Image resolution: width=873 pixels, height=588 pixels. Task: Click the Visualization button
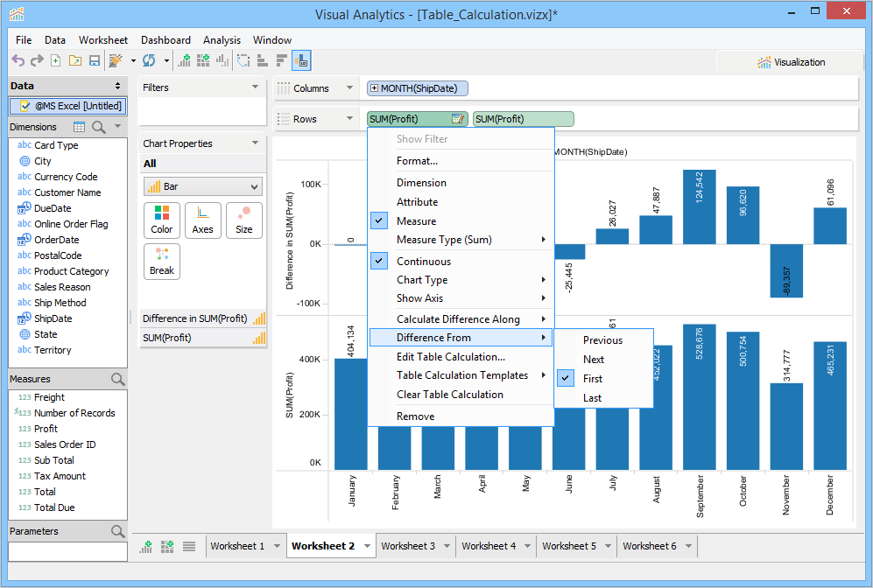[791, 62]
